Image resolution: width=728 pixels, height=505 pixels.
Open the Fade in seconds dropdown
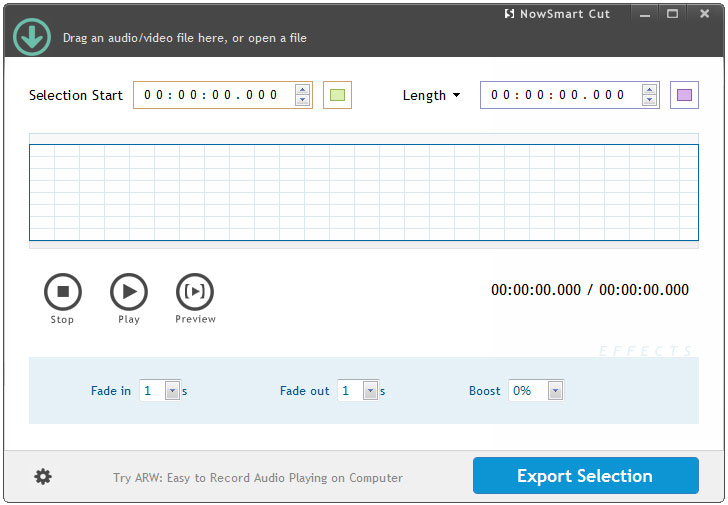tap(172, 391)
